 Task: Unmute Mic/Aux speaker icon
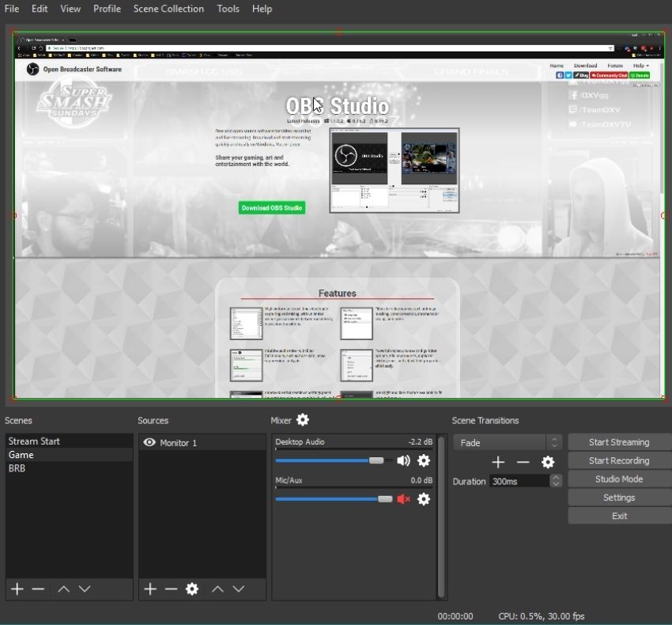coord(403,499)
